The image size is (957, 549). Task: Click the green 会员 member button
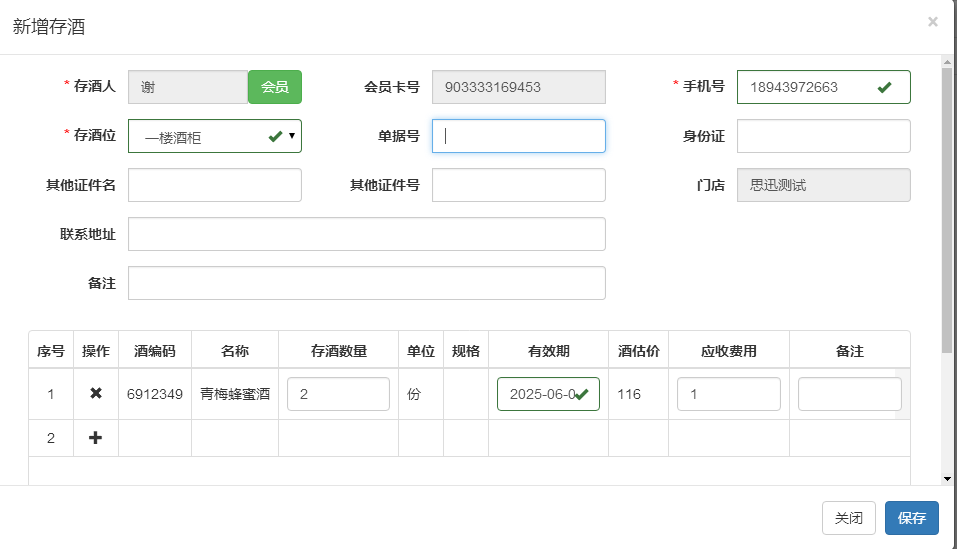(x=275, y=87)
